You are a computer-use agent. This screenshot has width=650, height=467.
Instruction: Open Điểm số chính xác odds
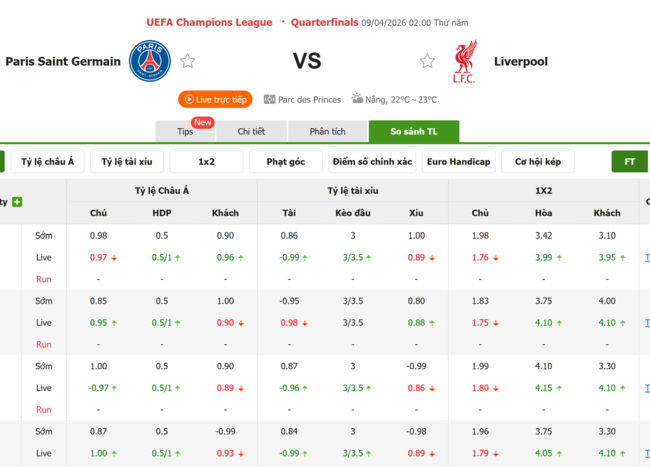[x=372, y=162]
